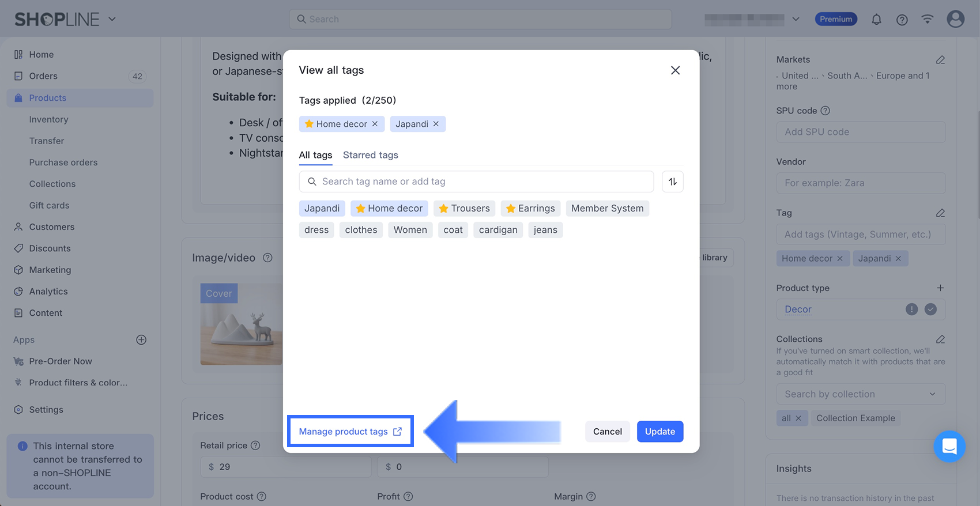Open the help question mark icon
Viewport: 980px width, 506px height.
[902, 20]
